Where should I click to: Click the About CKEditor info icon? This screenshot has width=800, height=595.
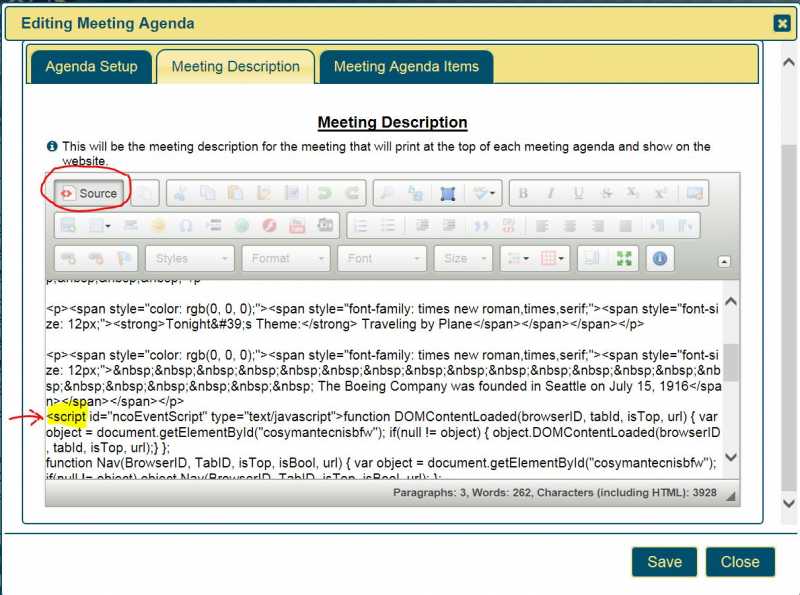pyautogui.click(x=659, y=258)
